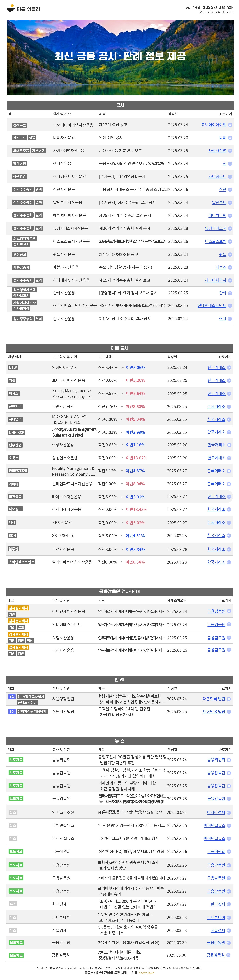Open the 머니투데이 link
The height and width of the screenshot is (980, 239).
coord(216,918)
